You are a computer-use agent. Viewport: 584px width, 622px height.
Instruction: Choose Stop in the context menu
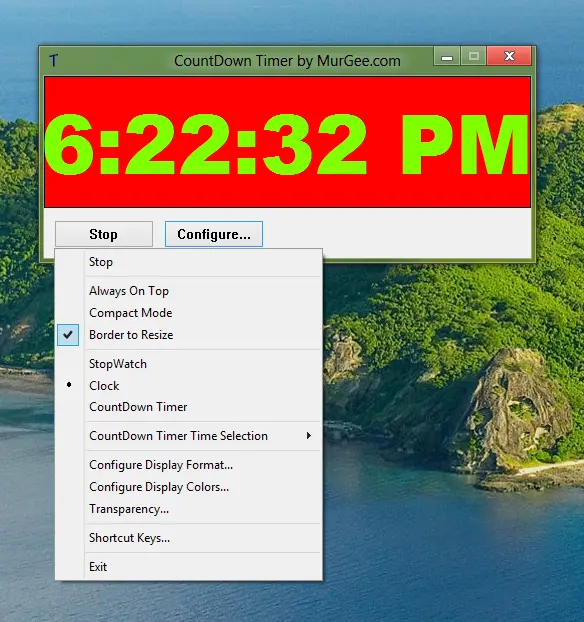pos(188,262)
